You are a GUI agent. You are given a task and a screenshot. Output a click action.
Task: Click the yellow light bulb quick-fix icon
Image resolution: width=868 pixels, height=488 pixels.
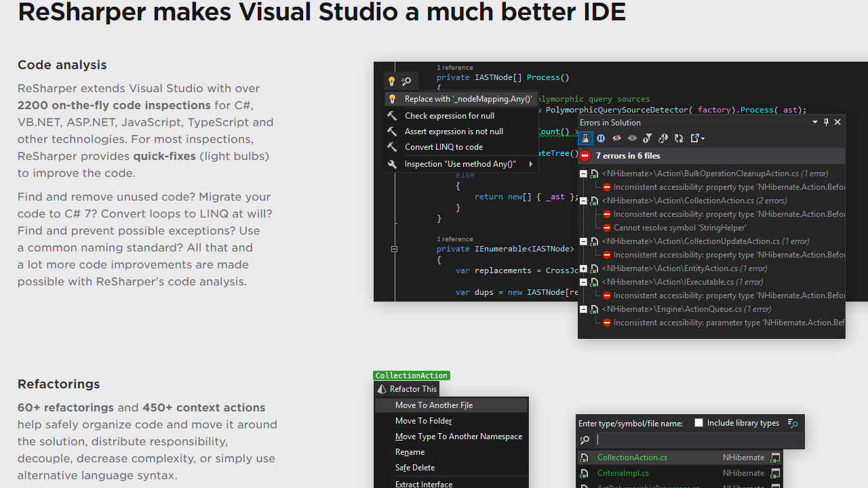click(x=391, y=81)
